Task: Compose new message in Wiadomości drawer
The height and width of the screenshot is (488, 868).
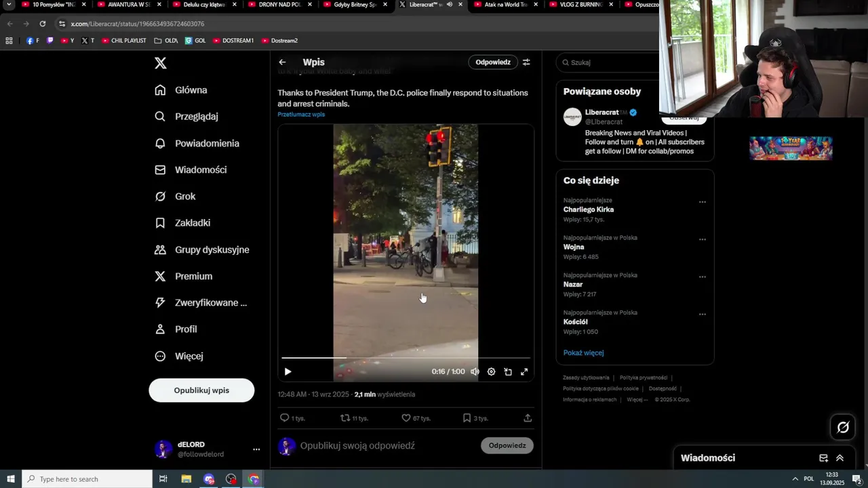Action: tap(823, 458)
